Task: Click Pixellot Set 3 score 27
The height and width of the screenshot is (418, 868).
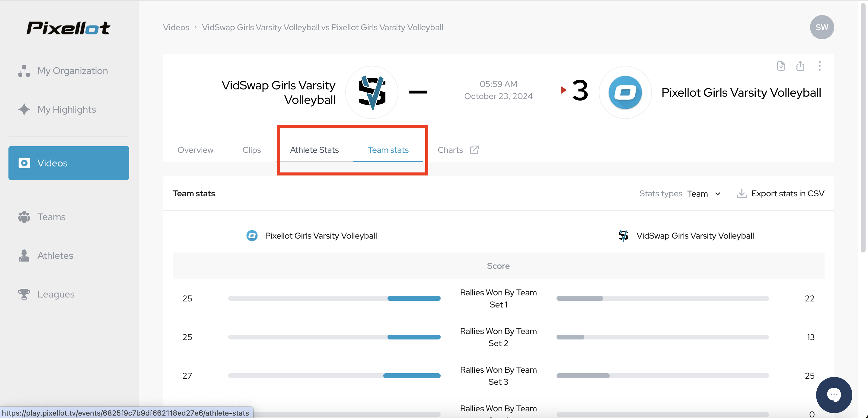Action: coord(187,375)
